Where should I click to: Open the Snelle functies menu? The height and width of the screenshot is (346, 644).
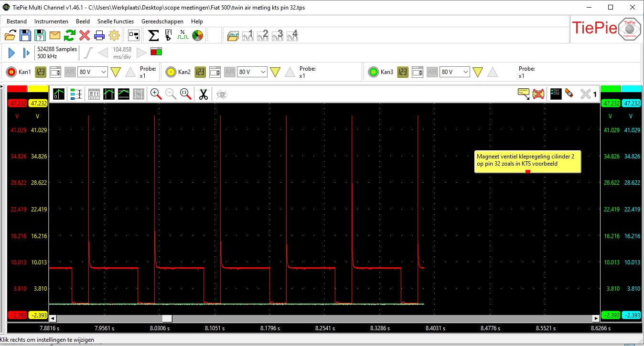[115, 21]
